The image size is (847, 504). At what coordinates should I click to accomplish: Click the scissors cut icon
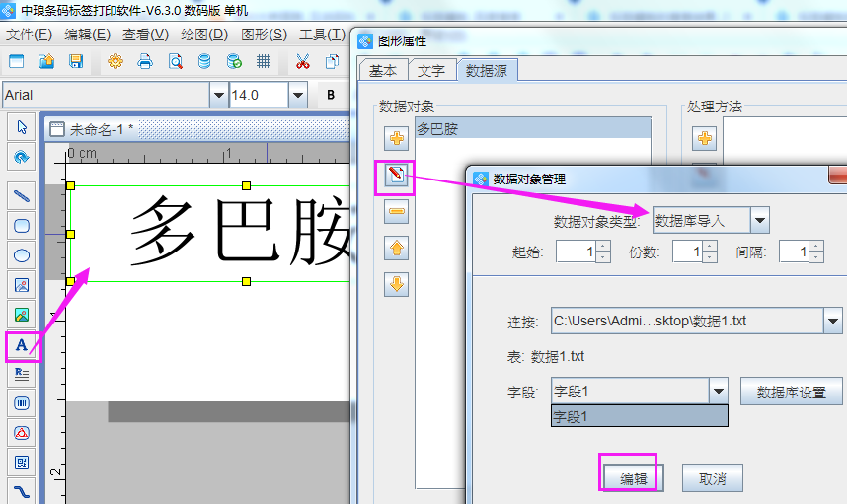[x=302, y=61]
